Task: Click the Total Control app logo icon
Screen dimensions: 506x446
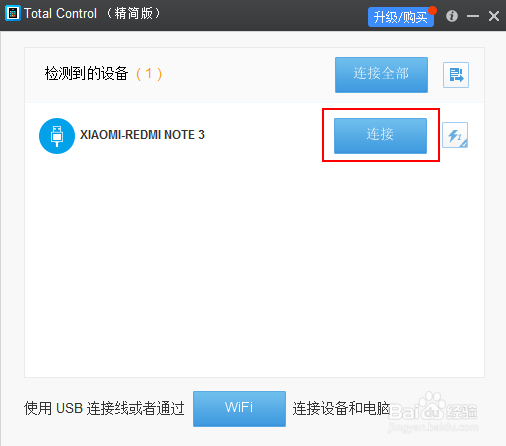Action: 13,13
